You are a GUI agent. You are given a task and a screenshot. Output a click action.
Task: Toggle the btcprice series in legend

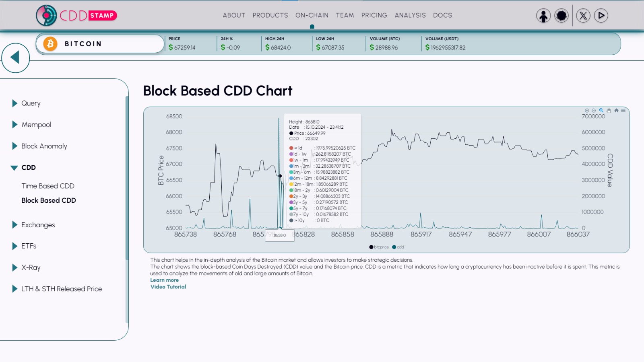tap(379, 247)
